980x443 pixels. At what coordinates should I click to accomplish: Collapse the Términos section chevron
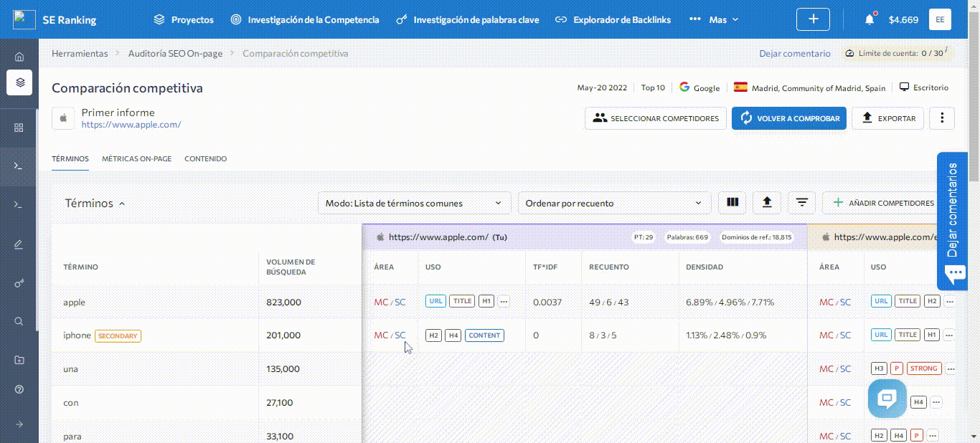(x=122, y=204)
